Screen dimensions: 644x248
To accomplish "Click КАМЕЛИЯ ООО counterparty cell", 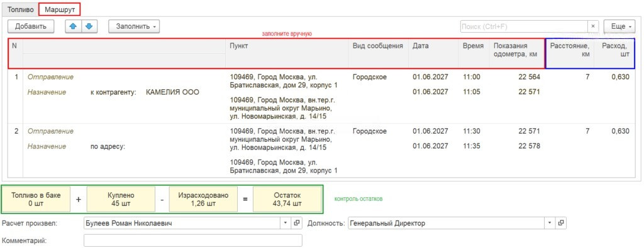I will 172,92.
